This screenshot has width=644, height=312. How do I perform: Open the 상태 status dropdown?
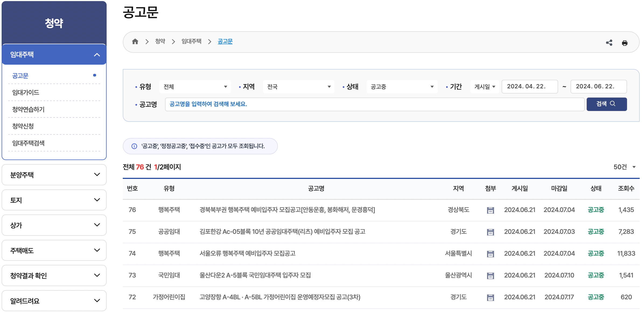(x=402, y=87)
